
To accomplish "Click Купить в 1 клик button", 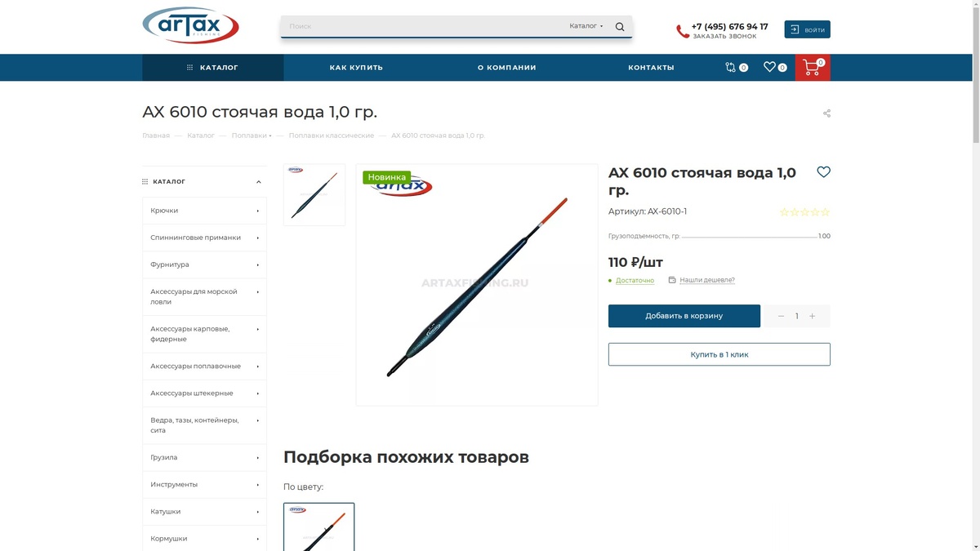I will pyautogui.click(x=719, y=354).
